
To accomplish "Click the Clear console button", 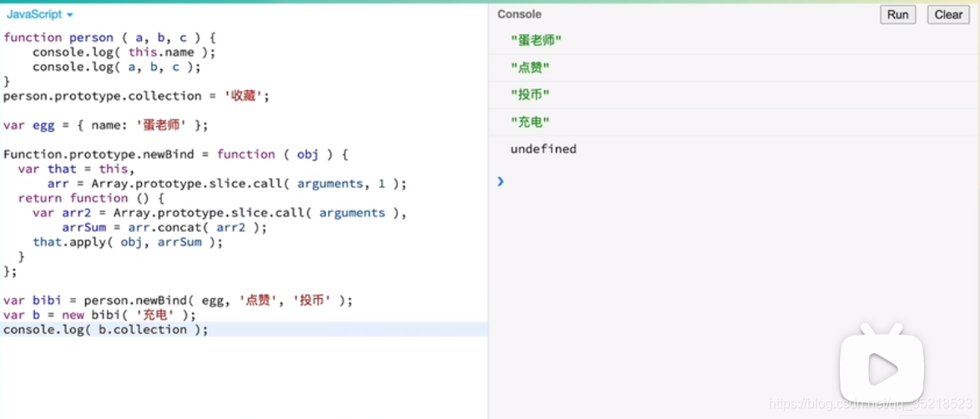I will pyautogui.click(x=948, y=14).
